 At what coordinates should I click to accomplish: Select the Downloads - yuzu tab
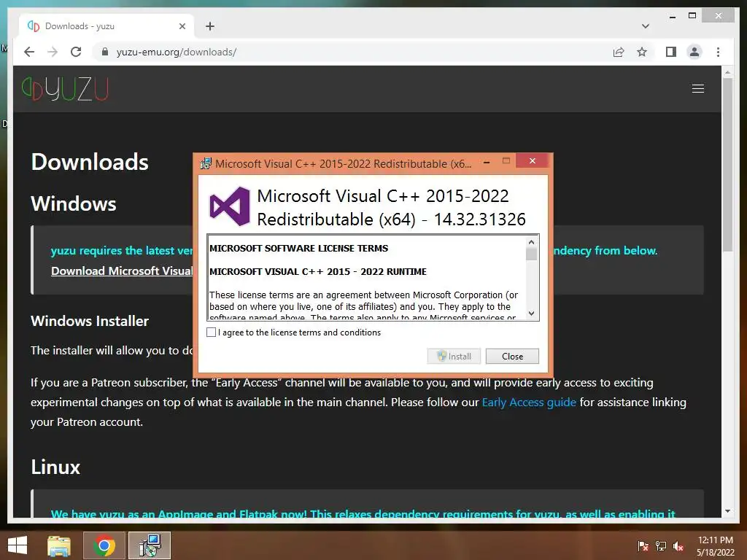click(107, 26)
